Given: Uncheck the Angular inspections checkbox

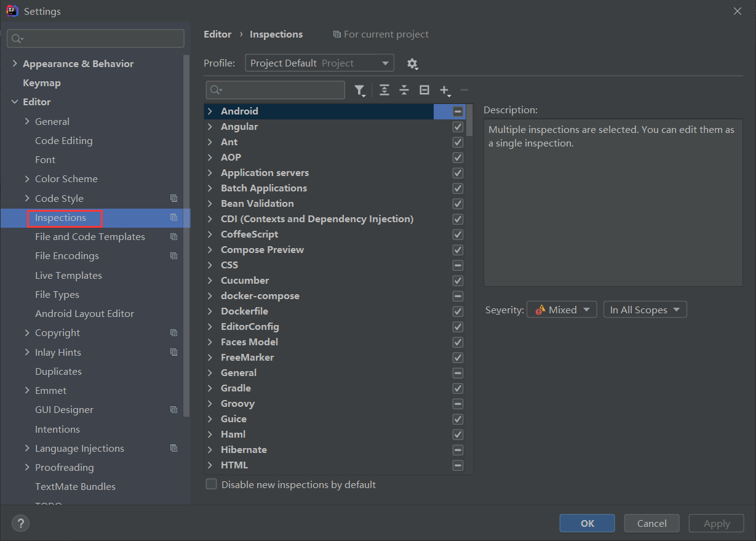Looking at the screenshot, I should pyautogui.click(x=458, y=127).
